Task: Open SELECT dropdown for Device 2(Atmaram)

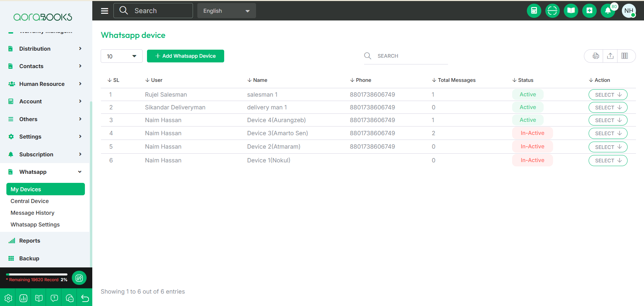Action: [x=608, y=147]
